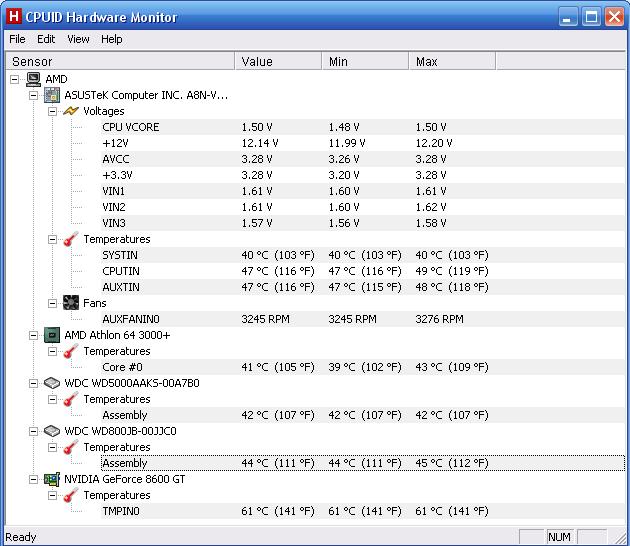Click the NUM status bar indicator
Screen dimensions: 630x546
click(559, 537)
